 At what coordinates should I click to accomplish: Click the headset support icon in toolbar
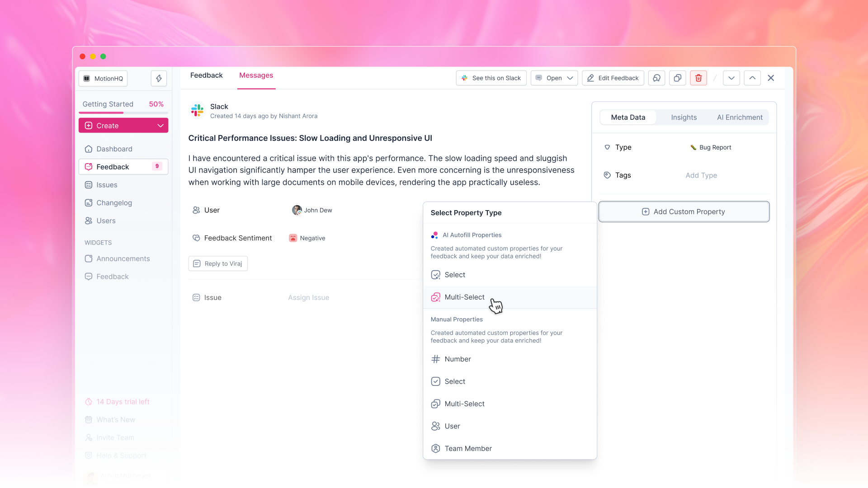click(x=656, y=78)
